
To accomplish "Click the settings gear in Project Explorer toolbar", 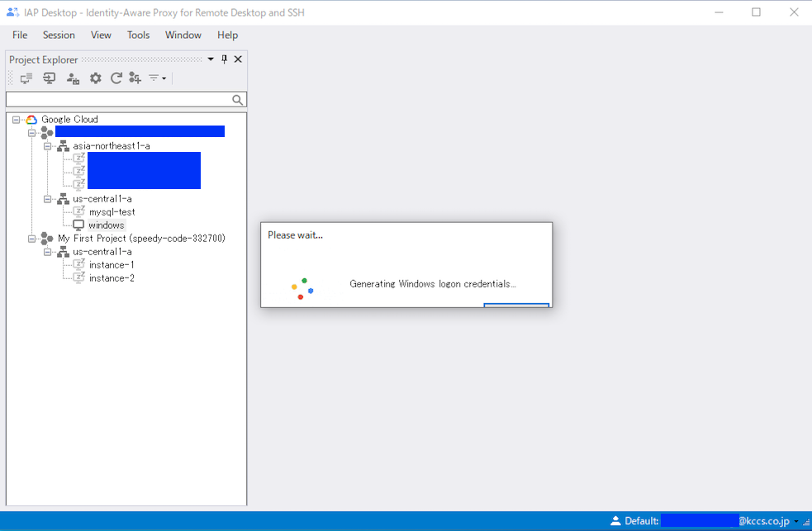I will 96,78.
